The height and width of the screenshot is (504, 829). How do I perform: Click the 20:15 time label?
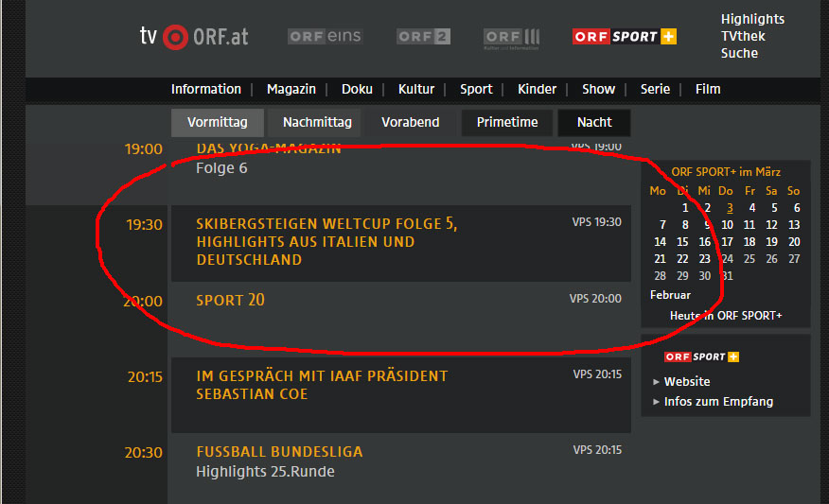click(x=145, y=377)
